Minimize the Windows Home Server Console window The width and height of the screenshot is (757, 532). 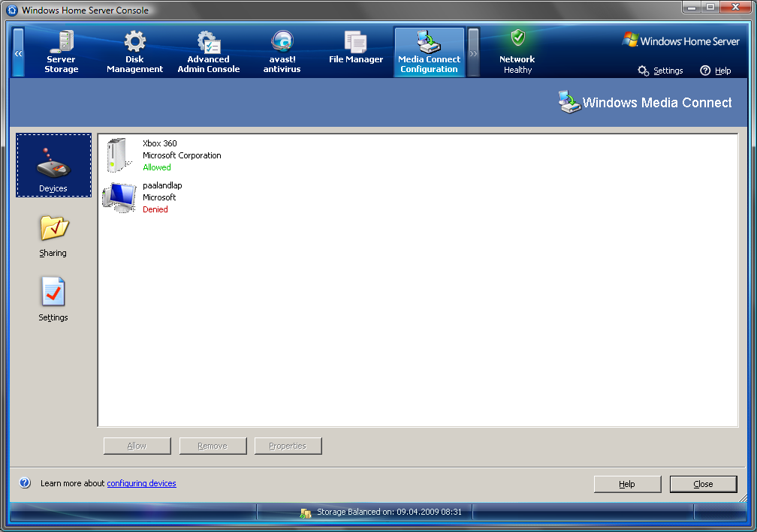[x=692, y=8]
